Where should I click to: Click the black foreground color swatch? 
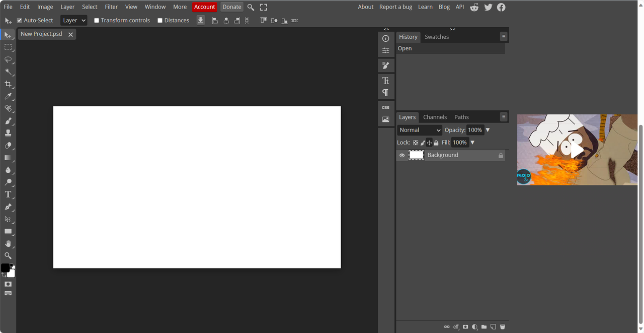tap(5, 268)
